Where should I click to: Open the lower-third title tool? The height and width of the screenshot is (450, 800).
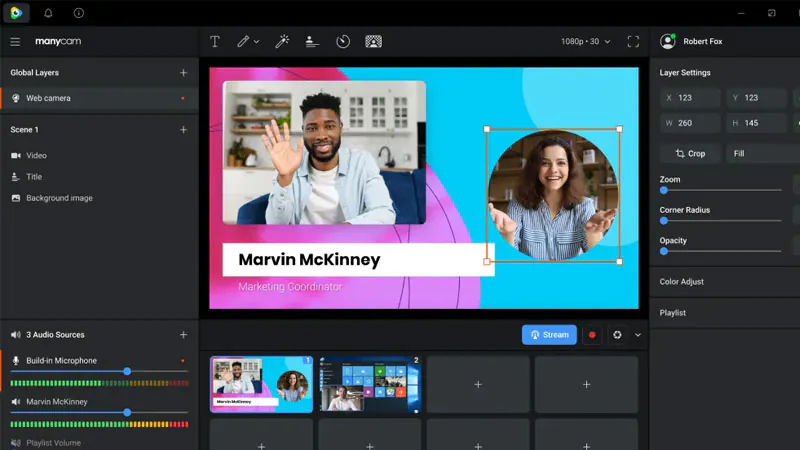[312, 41]
